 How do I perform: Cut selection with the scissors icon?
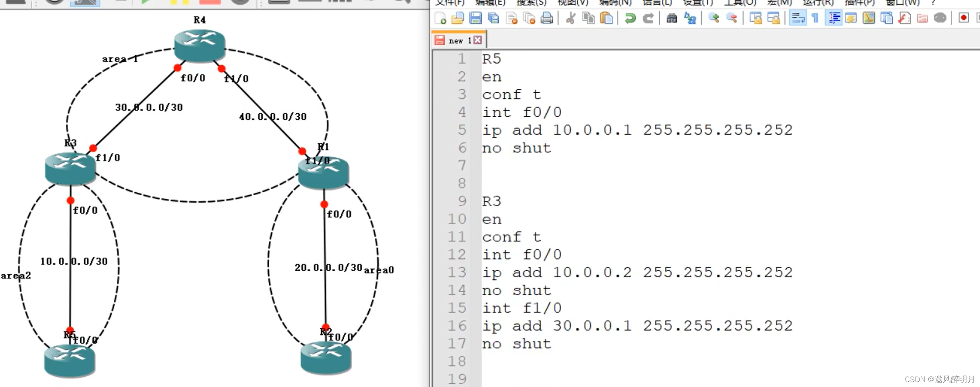[x=571, y=18]
